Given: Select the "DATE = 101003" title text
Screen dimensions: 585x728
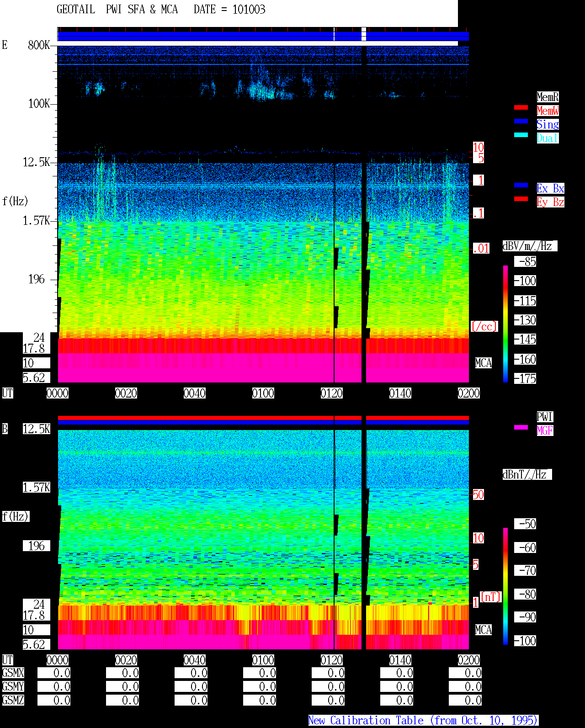Looking at the screenshot, I should pyautogui.click(x=229, y=10).
